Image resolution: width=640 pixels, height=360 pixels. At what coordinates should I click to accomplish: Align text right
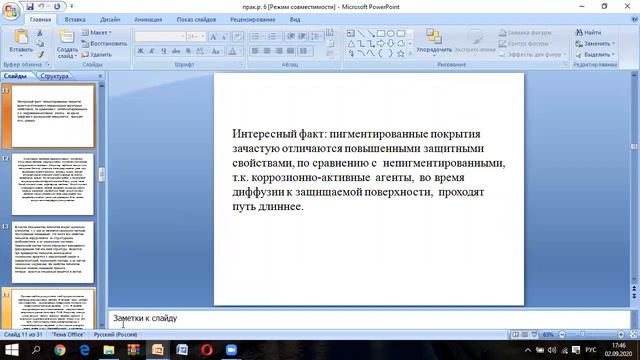pyautogui.click(x=279, y=51)
